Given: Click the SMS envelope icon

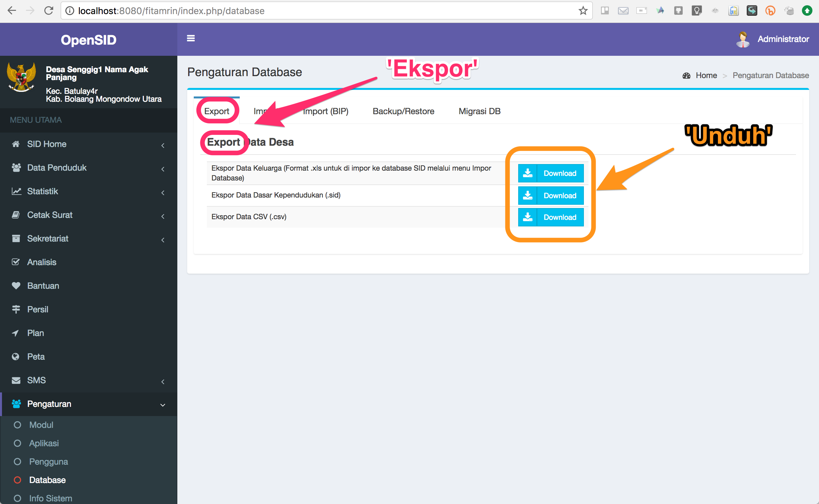Looking at the screenshot, I should (x=16, y=380).
